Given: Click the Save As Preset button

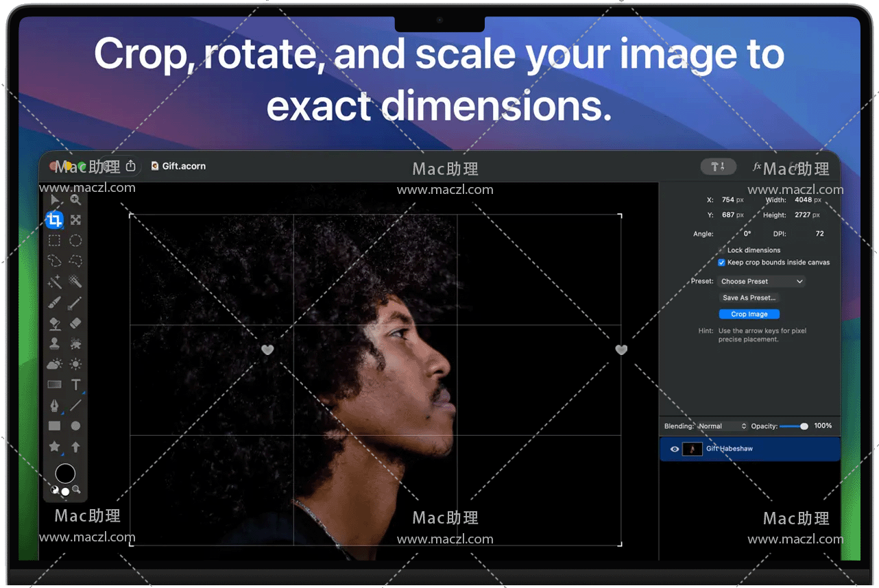Looking at the screenshot, I should click(x=749, y=297).
